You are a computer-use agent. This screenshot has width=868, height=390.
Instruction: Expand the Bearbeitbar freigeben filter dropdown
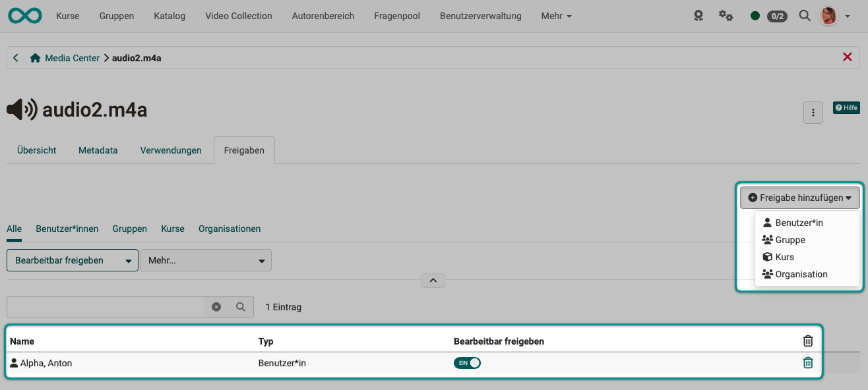click(x=73, y=261)
